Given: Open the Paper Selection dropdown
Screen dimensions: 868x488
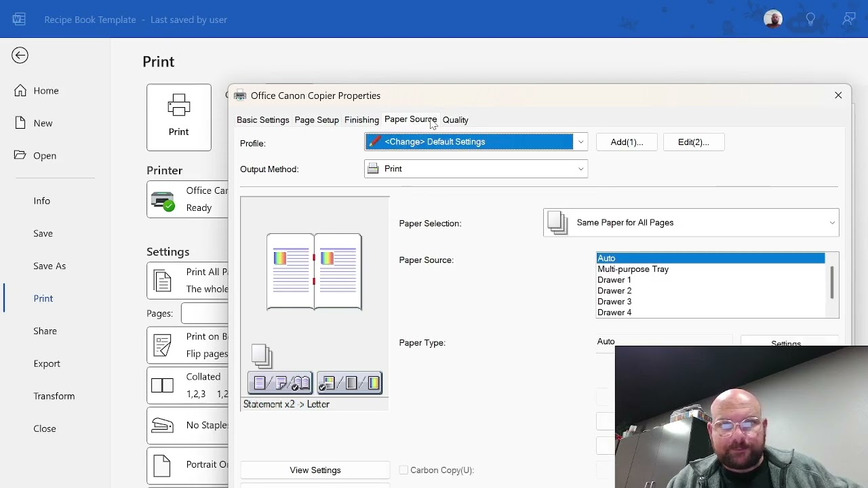Looking at the screenshot, I should tap(691, 223).
